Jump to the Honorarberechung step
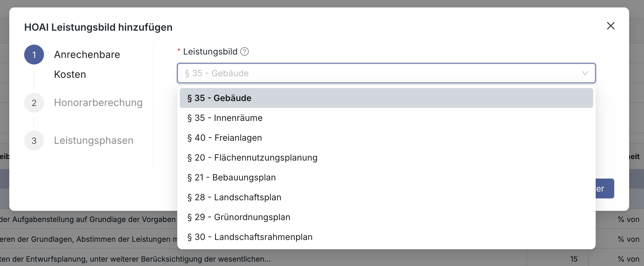The width and height of the screenshot is (644, 266). [98, 103]
